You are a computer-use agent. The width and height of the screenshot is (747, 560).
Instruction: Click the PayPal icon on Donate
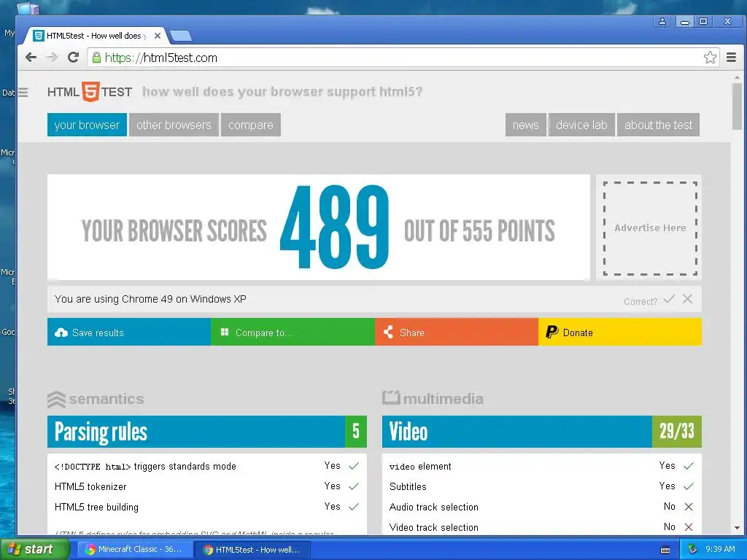(551, 332)
